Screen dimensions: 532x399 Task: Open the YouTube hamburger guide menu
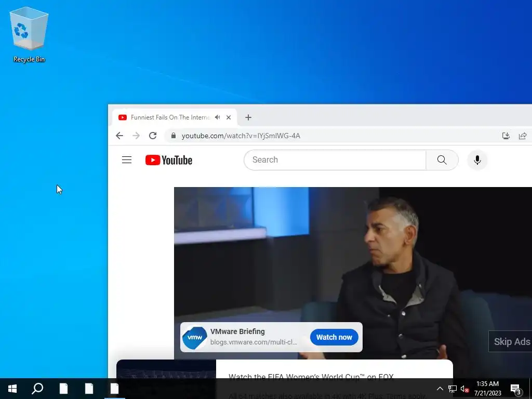127,160
